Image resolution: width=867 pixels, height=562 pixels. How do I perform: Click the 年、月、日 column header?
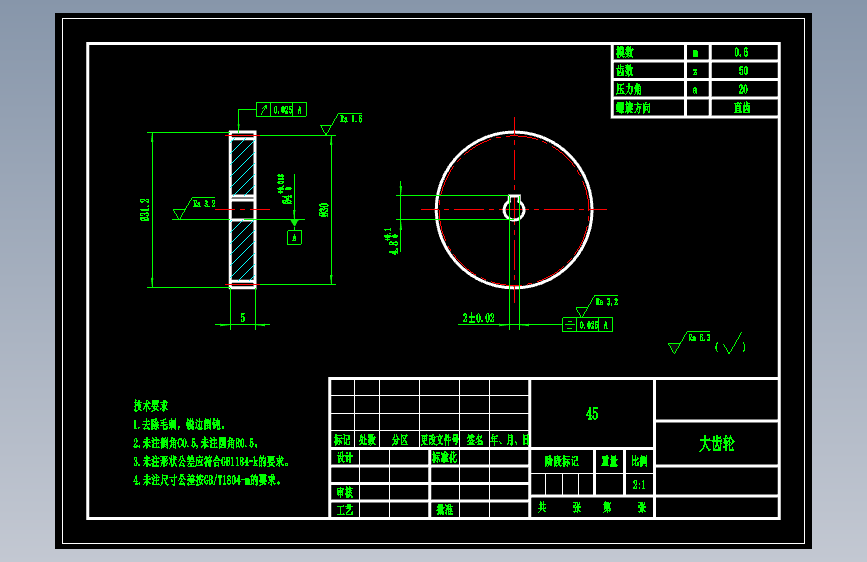point(509,440)
